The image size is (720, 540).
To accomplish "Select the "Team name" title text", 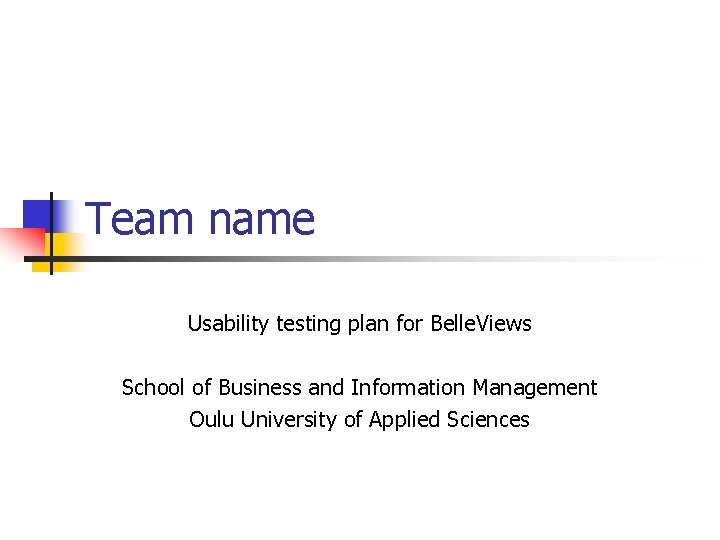I will point(201,219).
